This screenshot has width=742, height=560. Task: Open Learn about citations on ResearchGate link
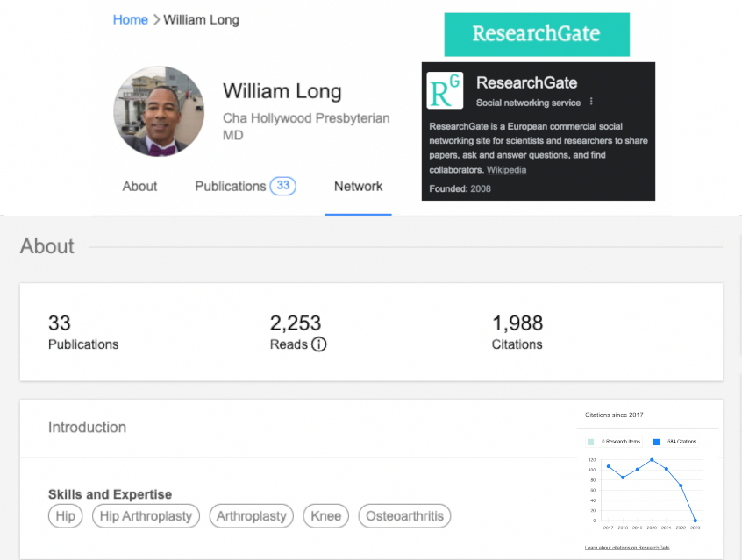pos(627,548)
